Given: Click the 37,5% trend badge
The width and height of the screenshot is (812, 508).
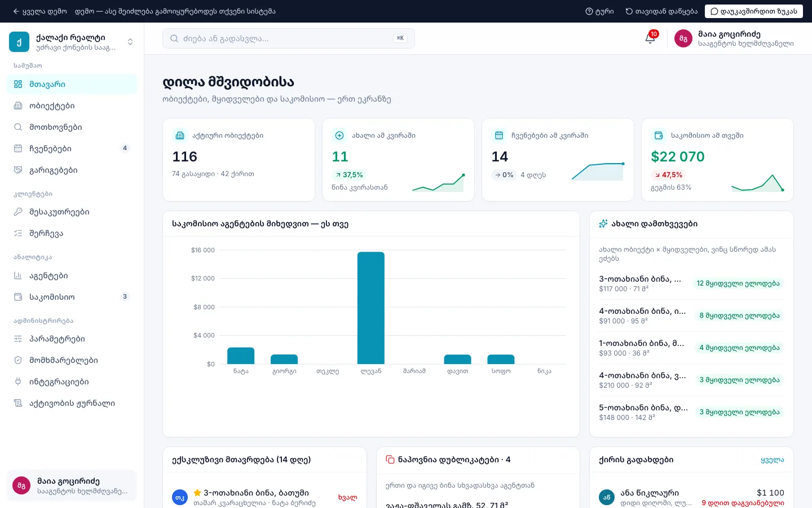Looking at the screenshot, I should [x=349, y=175].
